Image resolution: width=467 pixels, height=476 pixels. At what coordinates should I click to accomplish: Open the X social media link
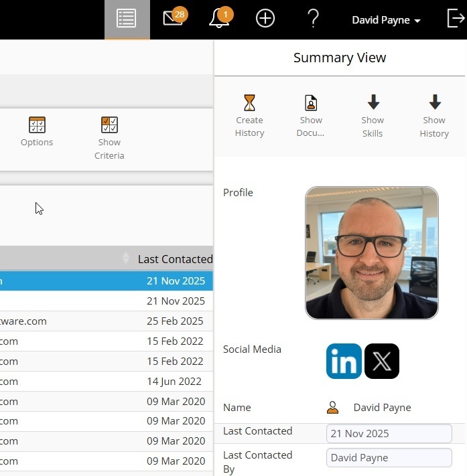[382, 362]
